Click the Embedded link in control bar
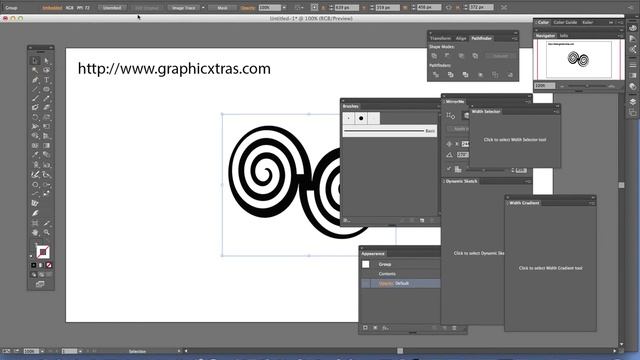The width and height of the screenshot is (640, 360). (x=52, y=8)
